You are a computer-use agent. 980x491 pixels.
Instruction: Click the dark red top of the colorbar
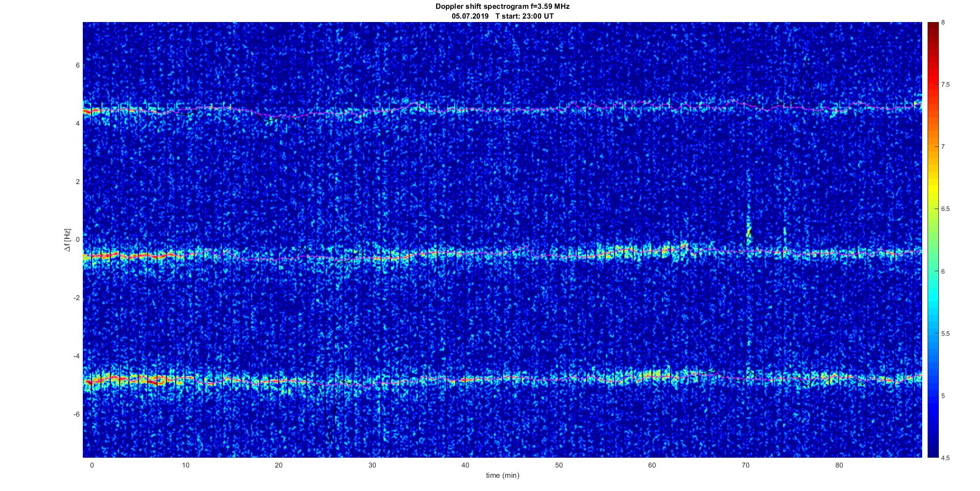click(932, 27)
